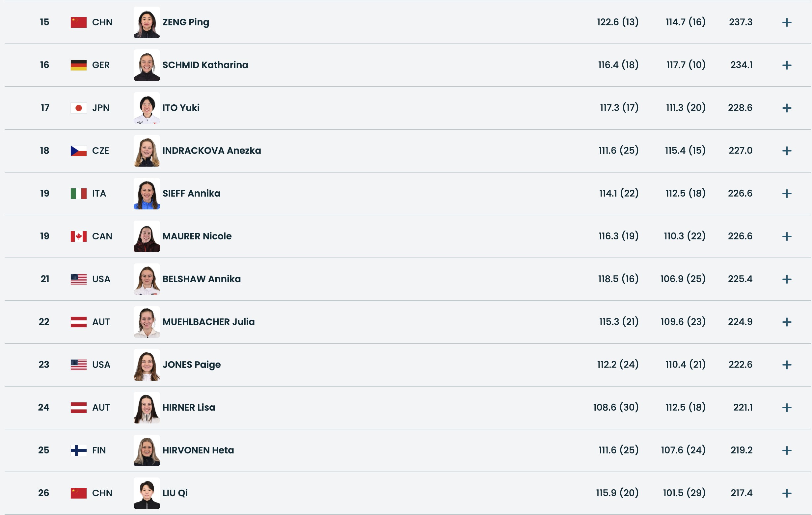Click the USA flag beside BELSHAW Annika

[x=79, y=280]
